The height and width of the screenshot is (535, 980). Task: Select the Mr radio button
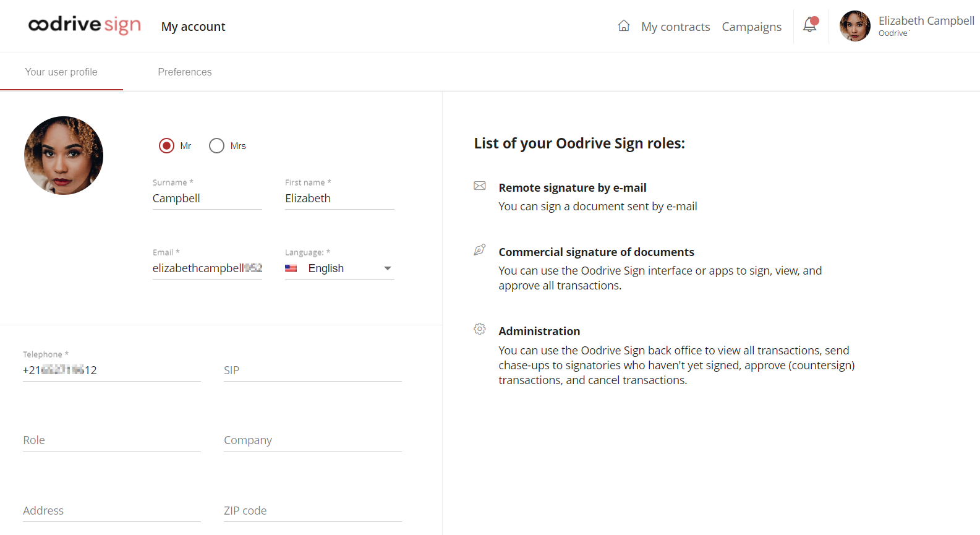[166, 146]
